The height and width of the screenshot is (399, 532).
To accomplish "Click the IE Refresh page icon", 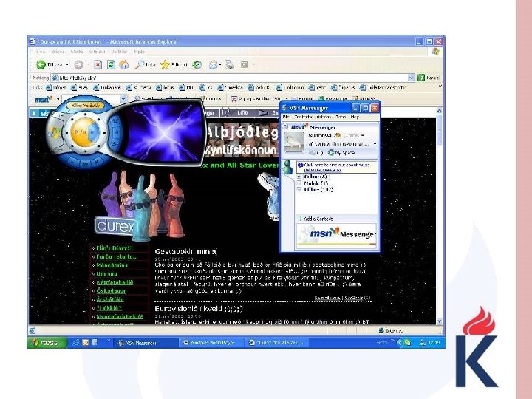I will tap(111, 64).
